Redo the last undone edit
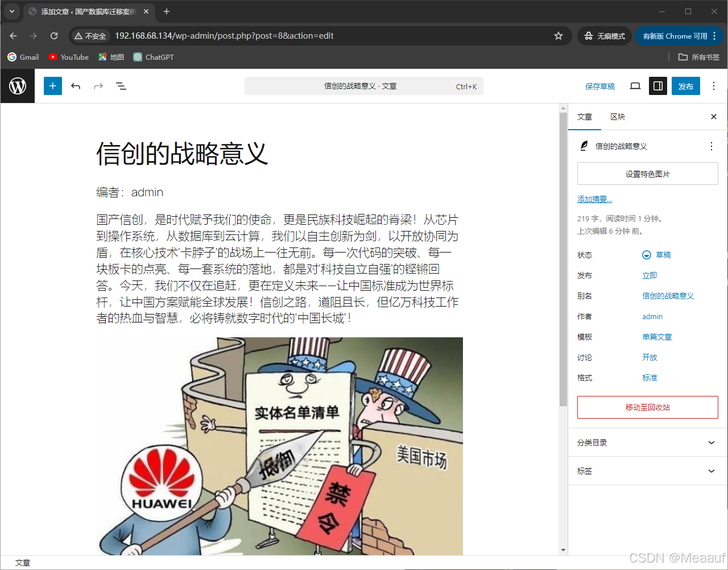This screenshot has height=570, width=728. tap(98, 86)
